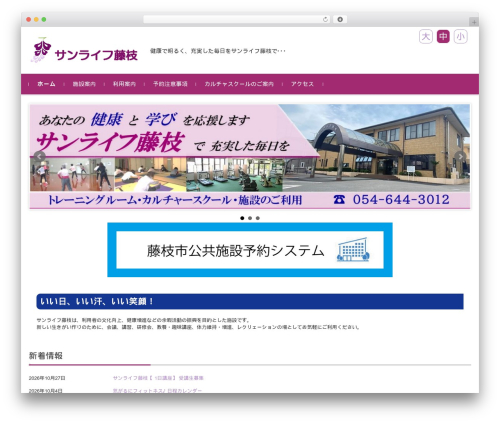Open the フィットネス 日程カレンダー news link
Image resolution: width=500 pixels, height=423 pixels.
point(157,390)
